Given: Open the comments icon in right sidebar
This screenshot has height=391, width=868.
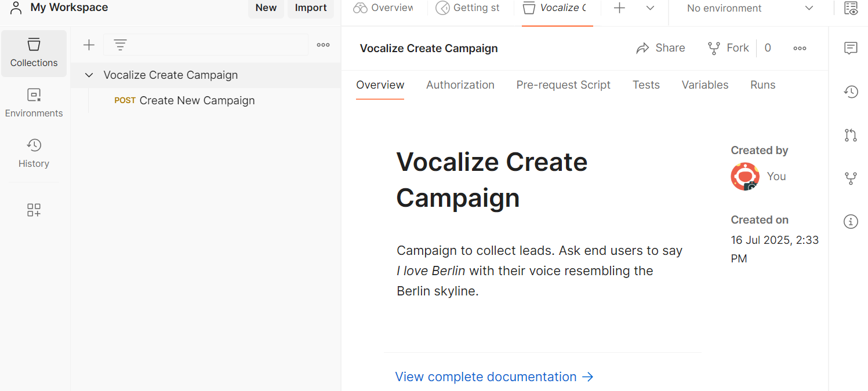Looking at the screenshot, I should pyautogui.click(x=851, y=48).
